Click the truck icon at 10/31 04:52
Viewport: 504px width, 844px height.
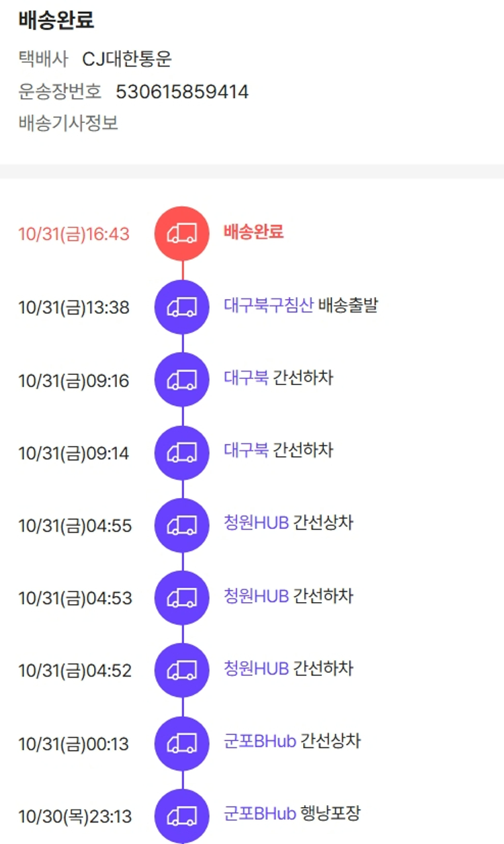182,670
